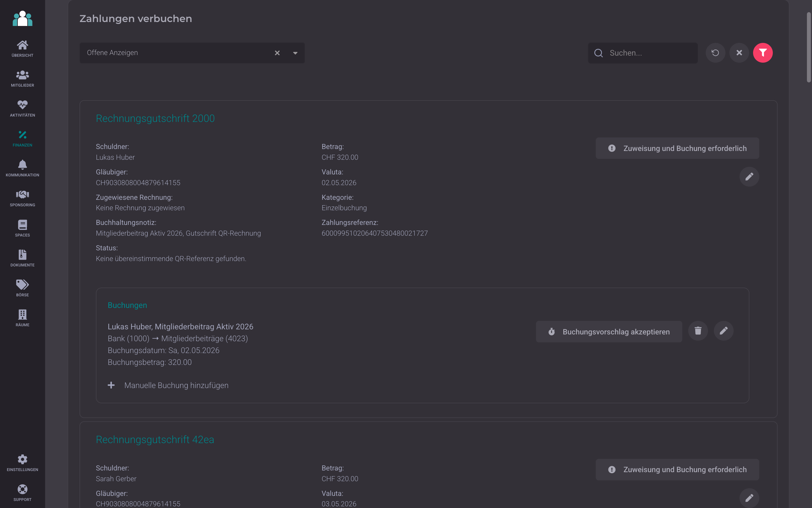The image size is (812, 508).
Task: Expand the Offene Anzeigen dropdown arrow
Action: tap(295, 53)
